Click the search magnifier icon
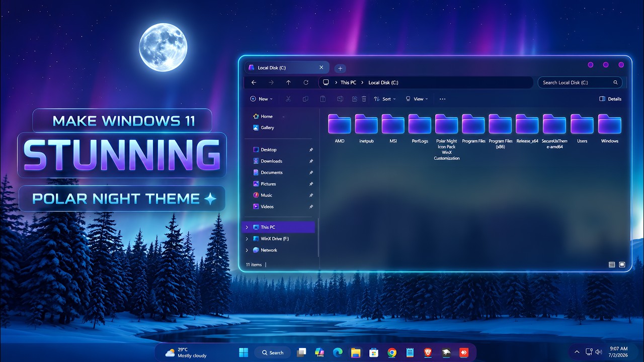 click(x=615, y=82)
